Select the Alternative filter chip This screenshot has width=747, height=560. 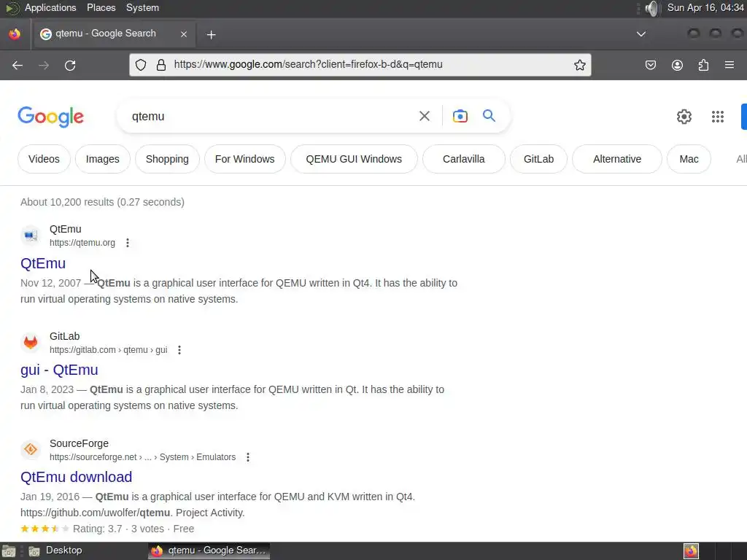tap(617, 159)
